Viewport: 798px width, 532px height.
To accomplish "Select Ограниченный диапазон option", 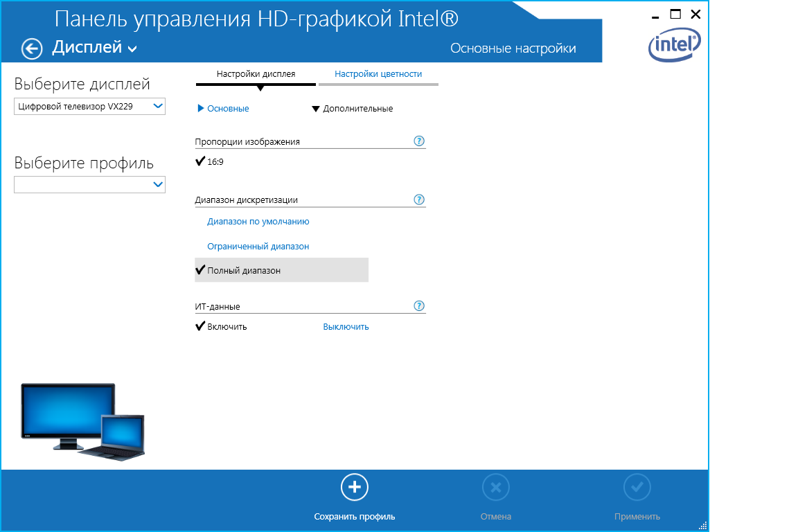I will (258, 247).
